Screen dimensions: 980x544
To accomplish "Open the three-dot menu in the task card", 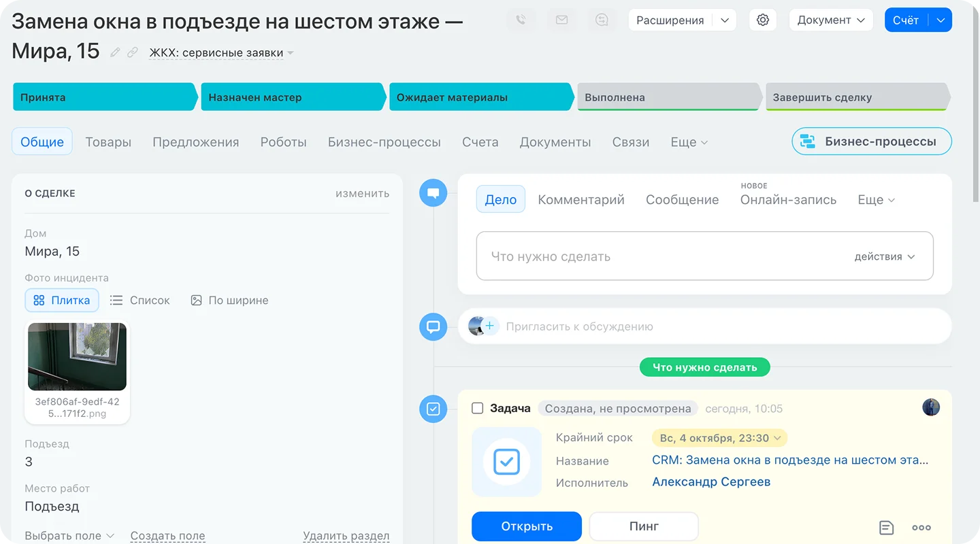I will tap(921, 528).
